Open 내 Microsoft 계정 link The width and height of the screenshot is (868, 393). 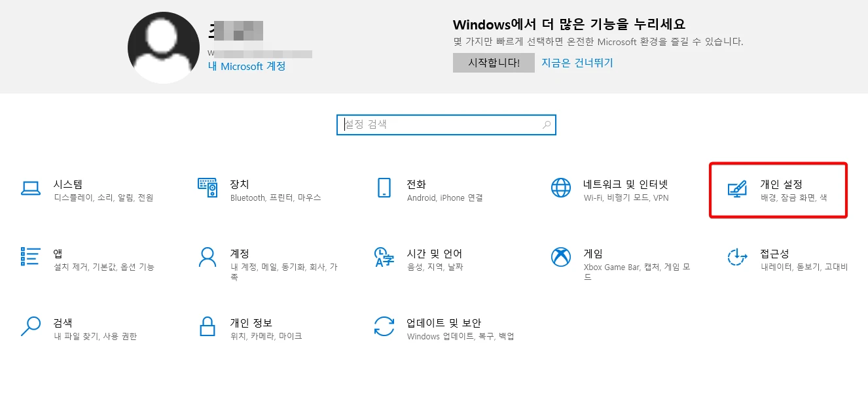click(x=245, y=66)
